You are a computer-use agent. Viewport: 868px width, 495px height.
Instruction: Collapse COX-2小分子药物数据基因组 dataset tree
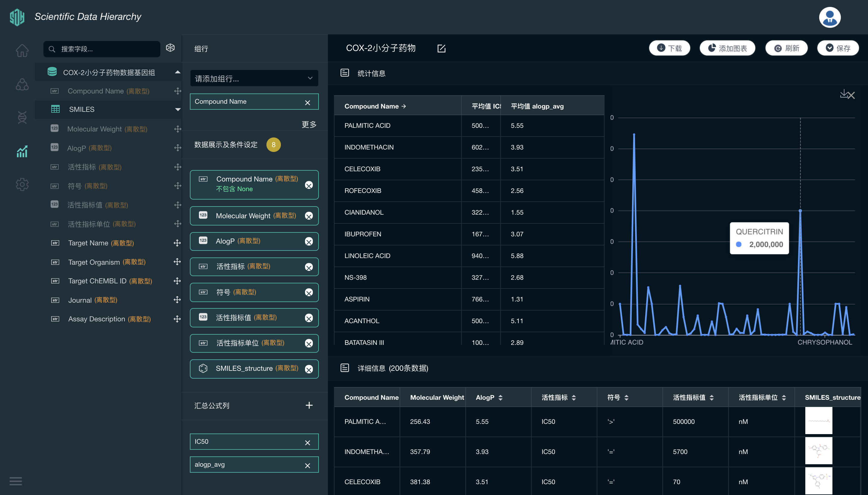tap(178, 72)
